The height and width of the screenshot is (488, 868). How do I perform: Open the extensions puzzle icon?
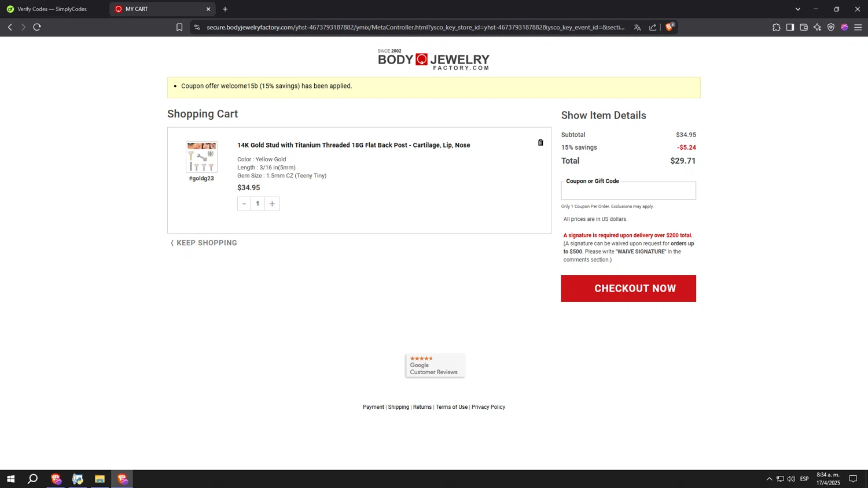coord(776,27)
